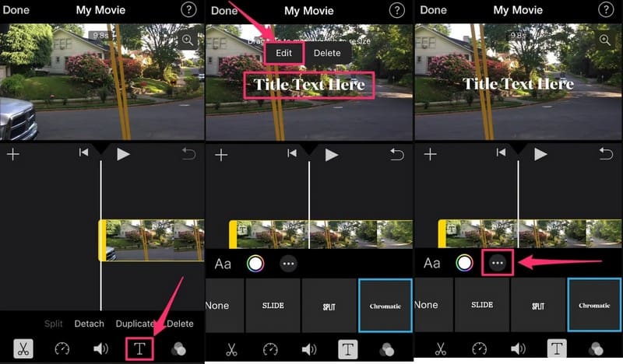Play the movie in left screen
623x364 pixels.
click(x=123, y=154)
